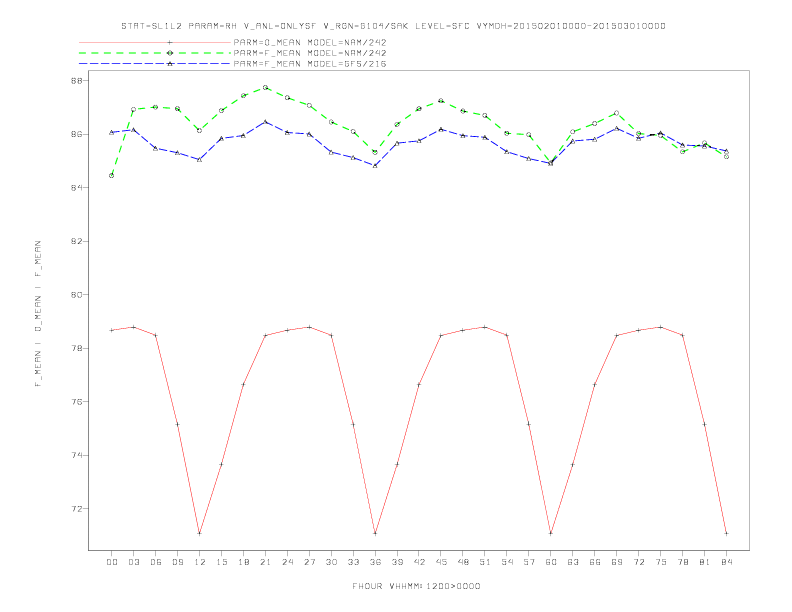Click x-axis forecast hour label 03
792x612 pixels.
[133, 562]
